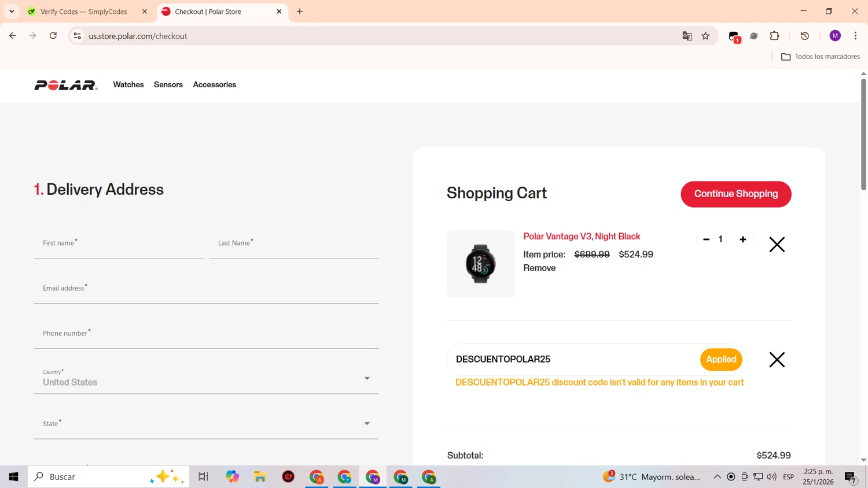Show hidden system tray icons
The width and height of the screenshot is (868, 488).
pyautogui.click(x=717, y=477)
